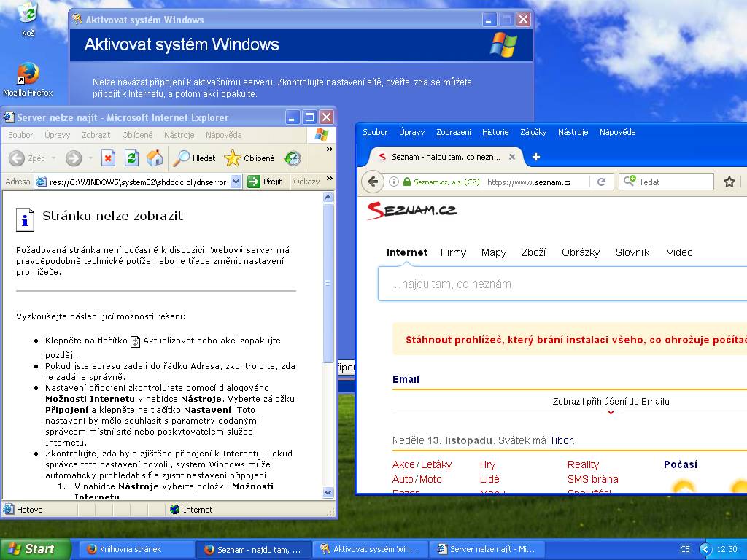Image resolution: width=747 pixels, height=560 pixels.
Task: Open the Reality link on Seznam
Action: point(583,464)
